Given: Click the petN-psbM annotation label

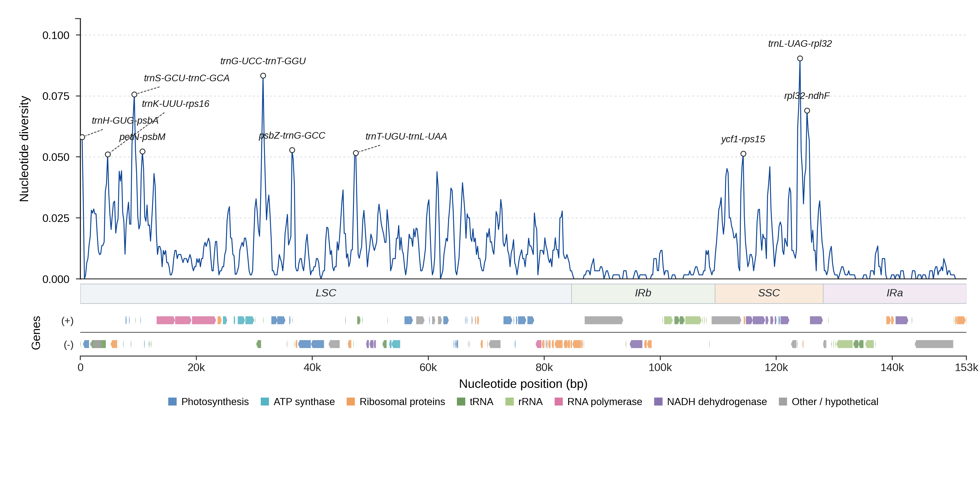Looking at the screenshot, I should click(142, 137).
